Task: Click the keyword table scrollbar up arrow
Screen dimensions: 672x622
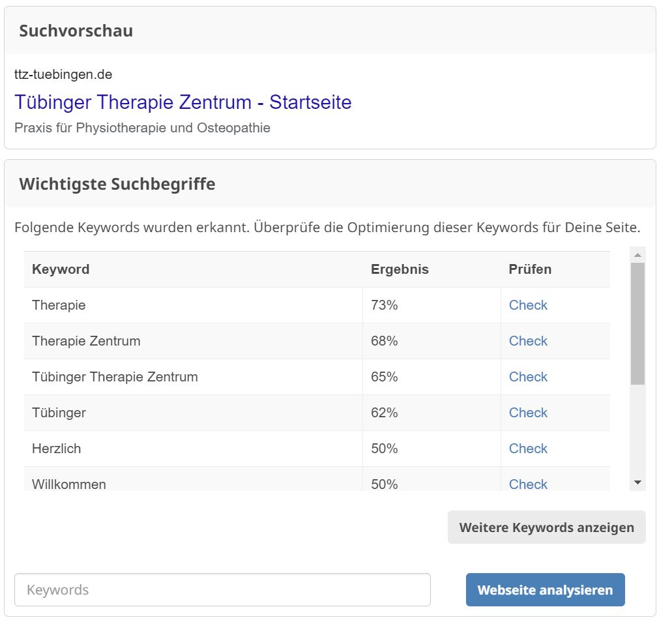Action: pyautogui.click(x=637, y=255)
